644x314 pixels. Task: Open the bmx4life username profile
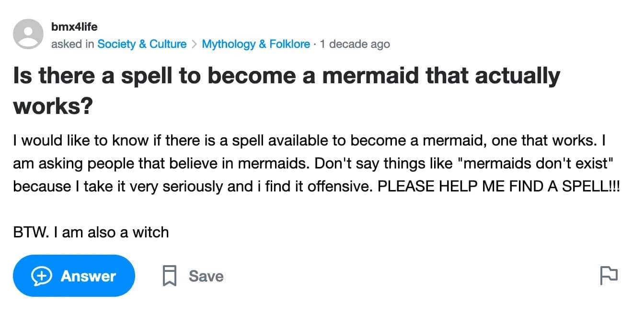coord(74,27)
